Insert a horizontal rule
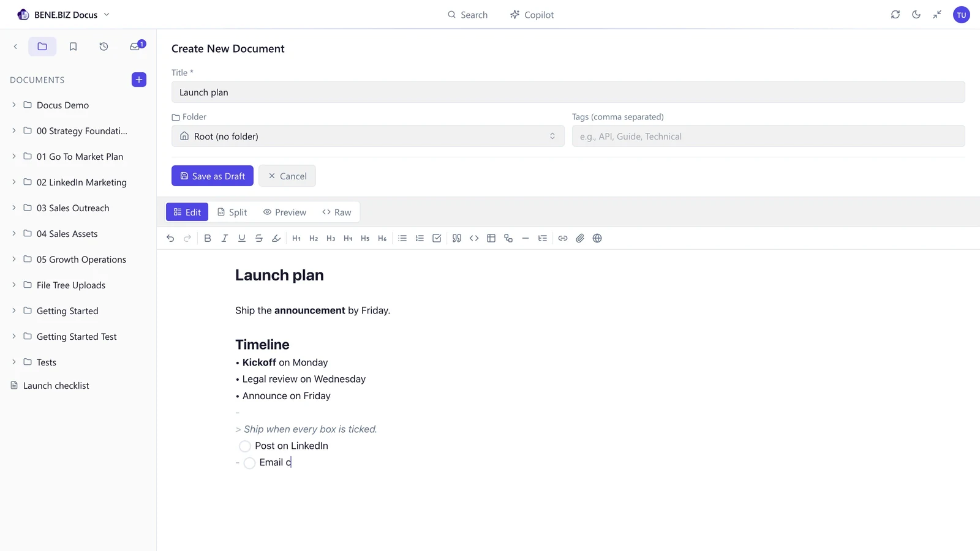 click(x=526, y=238)
